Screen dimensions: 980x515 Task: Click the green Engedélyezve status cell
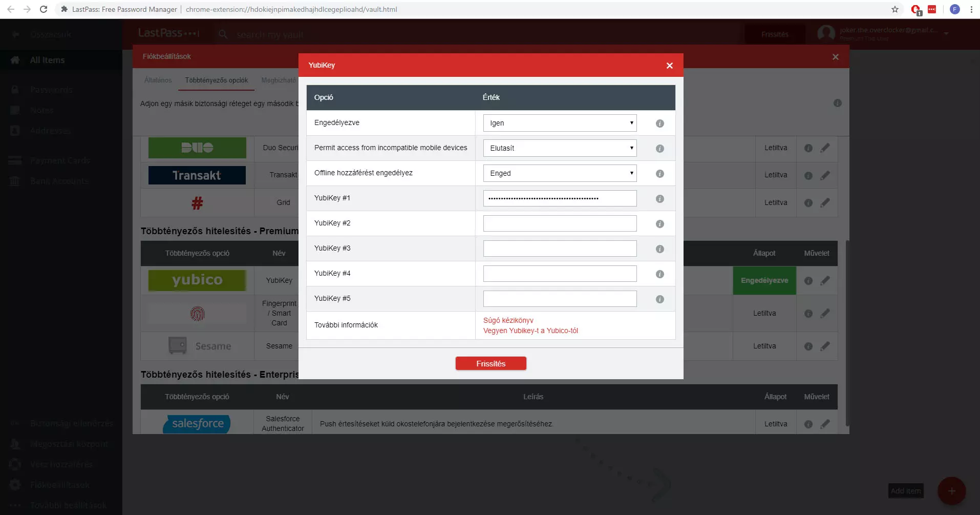(x=764, y=280)
